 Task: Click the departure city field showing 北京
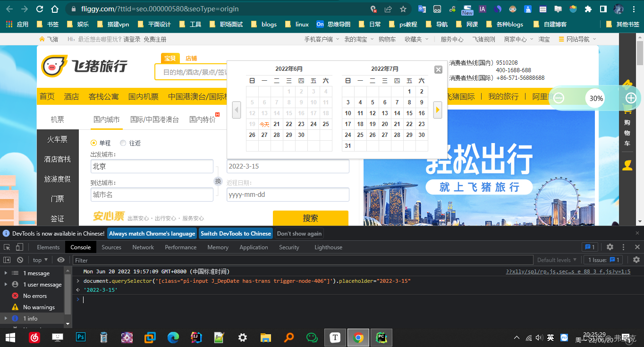click(152, 166)
